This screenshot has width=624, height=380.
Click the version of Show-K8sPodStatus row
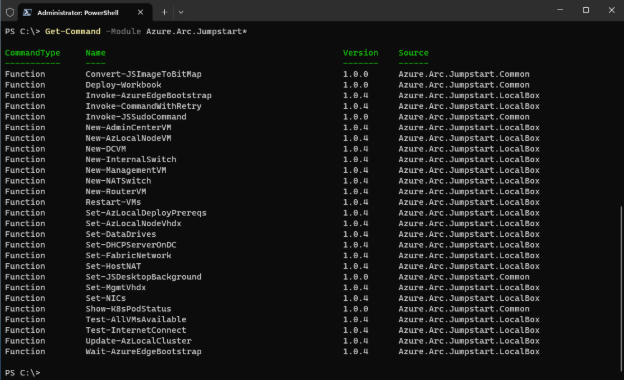(355, 309)
